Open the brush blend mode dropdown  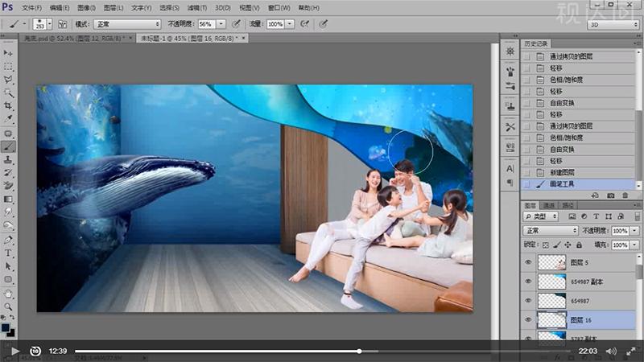126,24
